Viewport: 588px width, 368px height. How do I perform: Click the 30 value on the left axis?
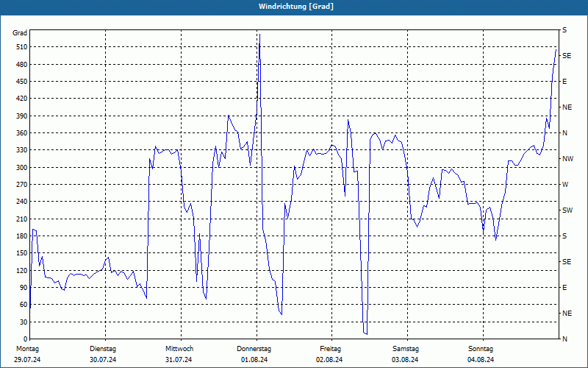click(x=24, y=322)
